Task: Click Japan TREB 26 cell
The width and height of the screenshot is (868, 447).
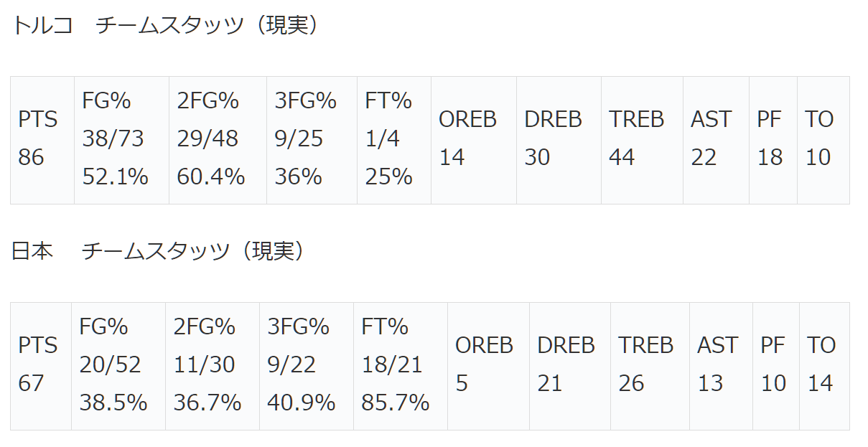Action: 650,366
